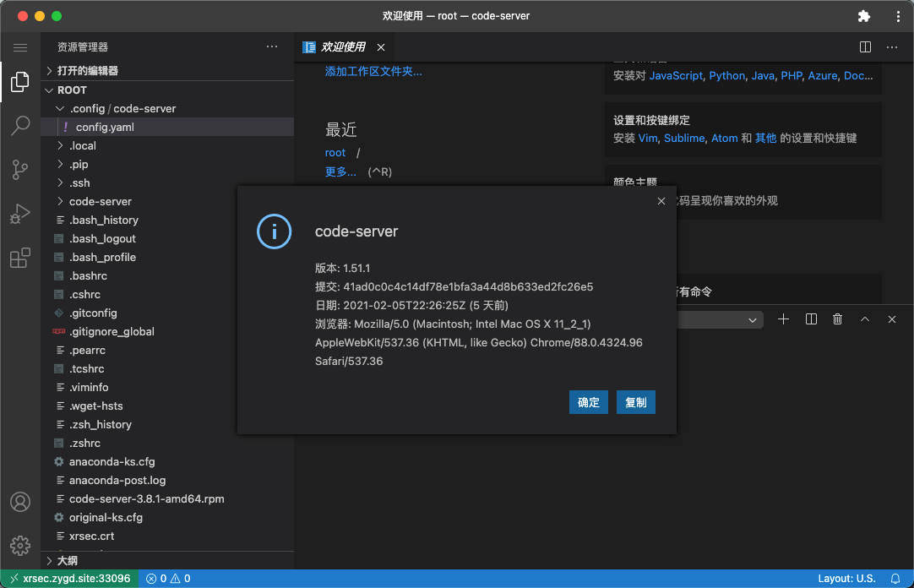Expand the 大纲 outline section
Screen dimensions: 914x588
point(167,561)
